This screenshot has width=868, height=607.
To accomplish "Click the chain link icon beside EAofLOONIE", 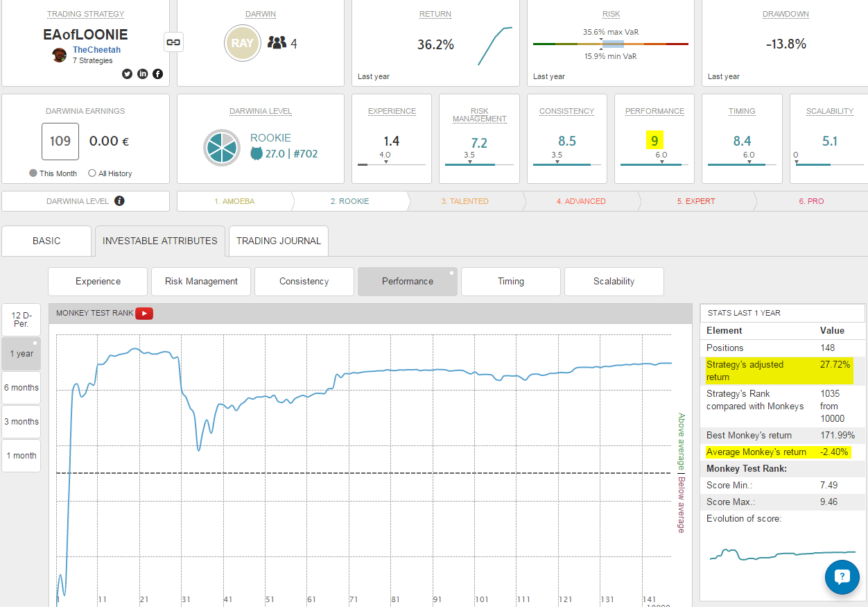I will 173,42.
